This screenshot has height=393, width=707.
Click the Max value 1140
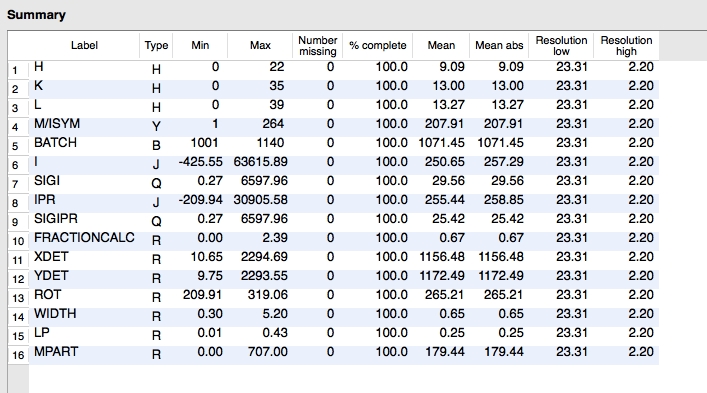click(x=270, y=143)
